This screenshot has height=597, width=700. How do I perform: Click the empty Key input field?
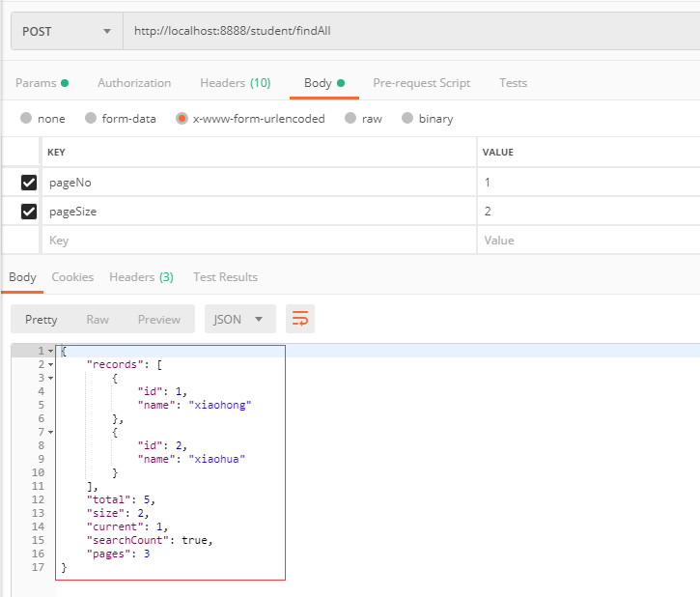pos(259,241)
